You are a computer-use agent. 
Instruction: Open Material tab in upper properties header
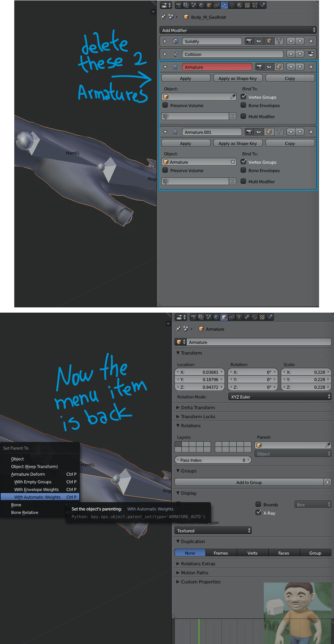239,5
